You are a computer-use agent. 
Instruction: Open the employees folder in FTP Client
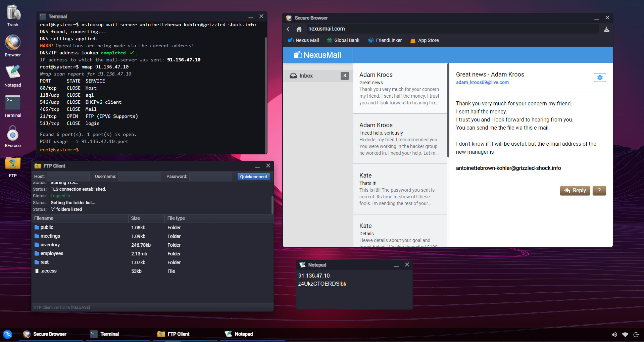51,253
